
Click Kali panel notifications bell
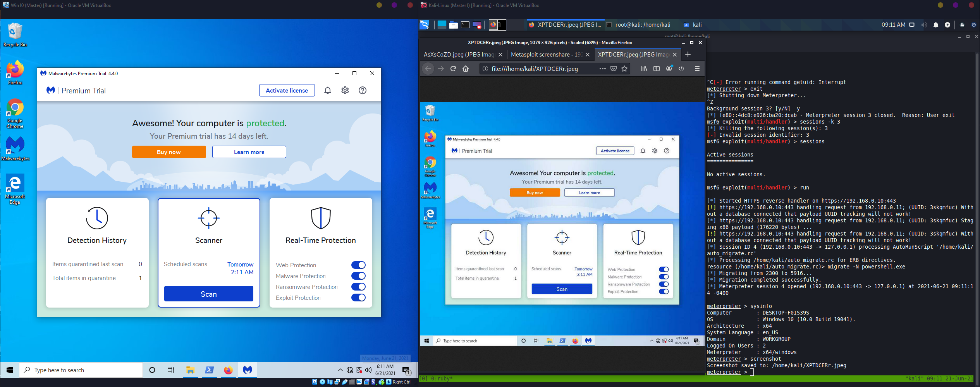[x=936, y=25]
